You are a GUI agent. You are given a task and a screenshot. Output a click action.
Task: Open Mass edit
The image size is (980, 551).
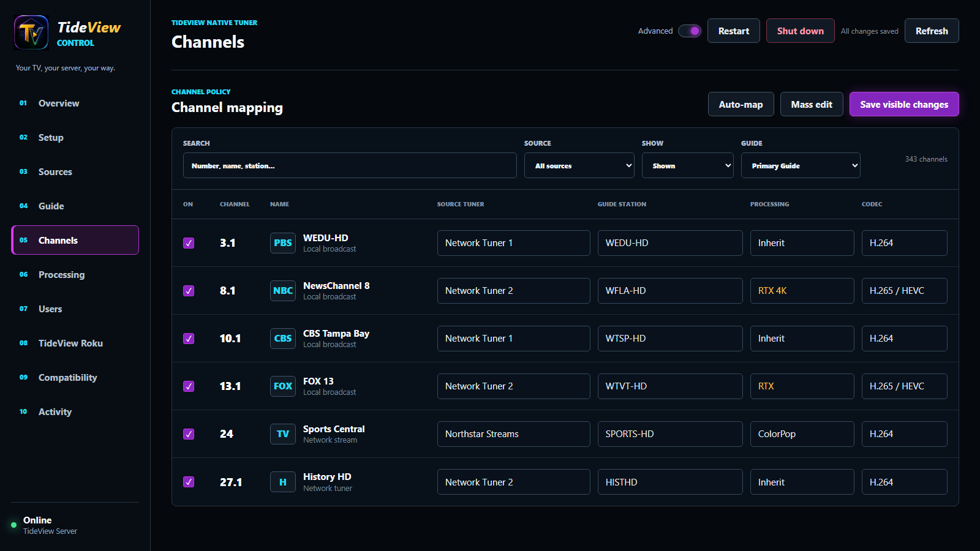click(812, 104)
